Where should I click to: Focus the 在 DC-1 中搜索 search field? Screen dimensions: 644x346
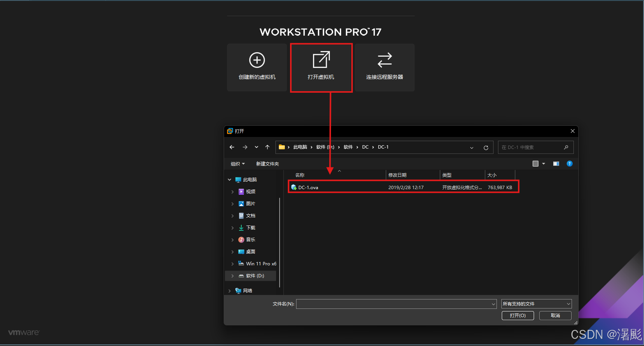click(536, 147)
